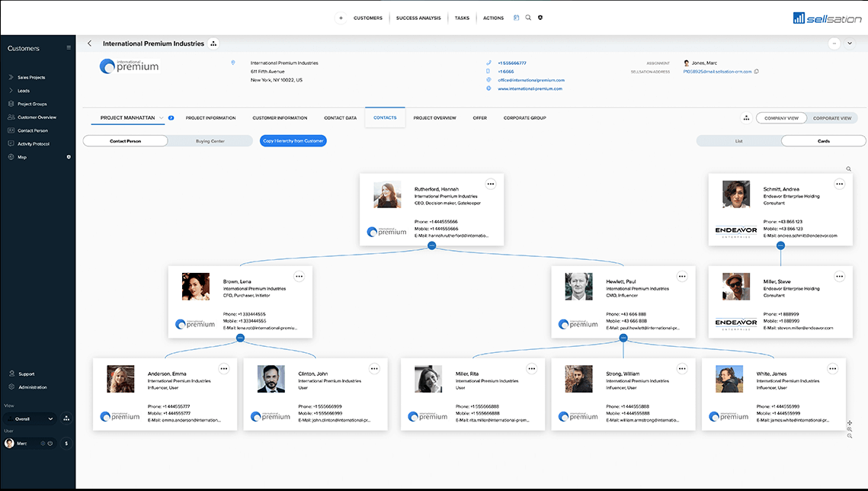Screen dimensions: 868x491
Task: Click the search magnifier in top navigation
Action: (x=528, y=18)
